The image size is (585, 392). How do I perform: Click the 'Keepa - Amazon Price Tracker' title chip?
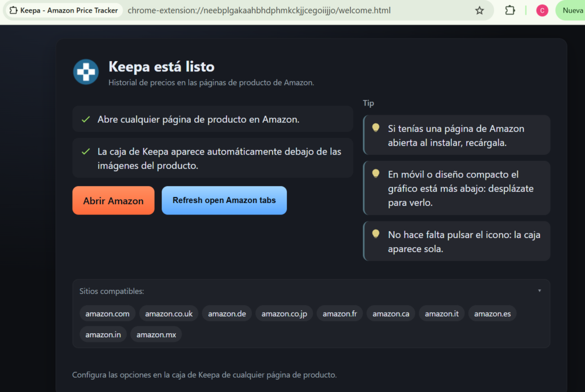(x=64, y=10)
